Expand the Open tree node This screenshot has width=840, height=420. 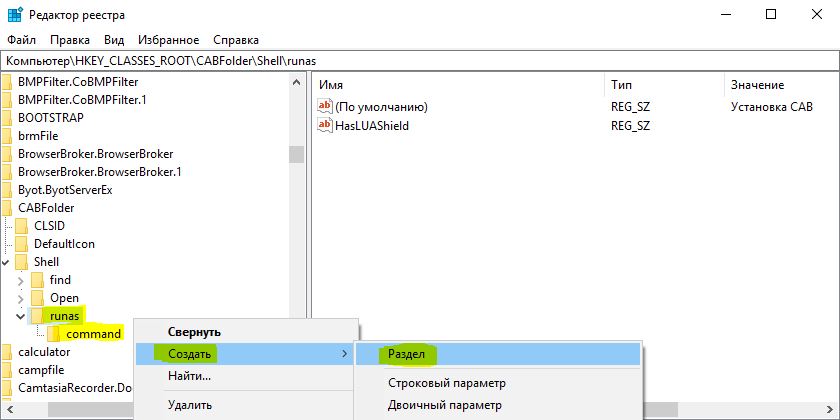tap(21, 298)
